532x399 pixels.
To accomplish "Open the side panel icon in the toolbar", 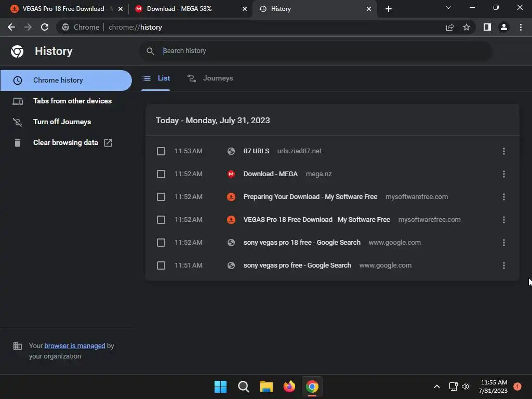I will tap(487, 27).
